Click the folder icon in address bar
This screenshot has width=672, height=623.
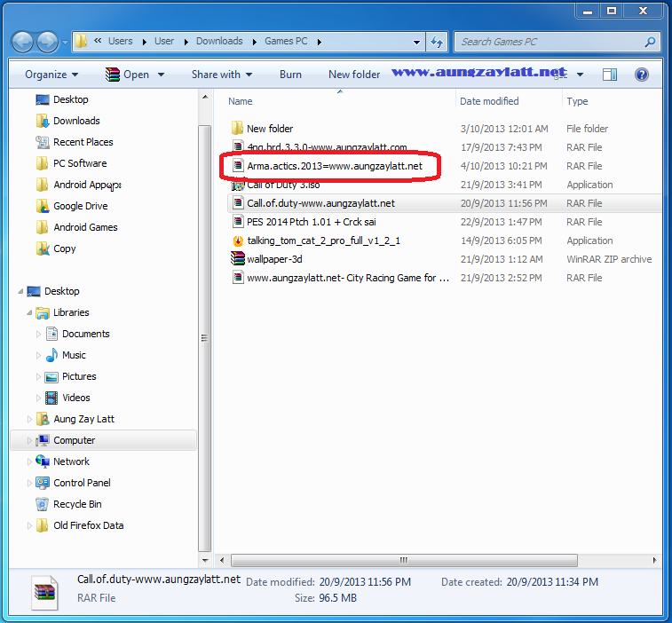point(82,41)
